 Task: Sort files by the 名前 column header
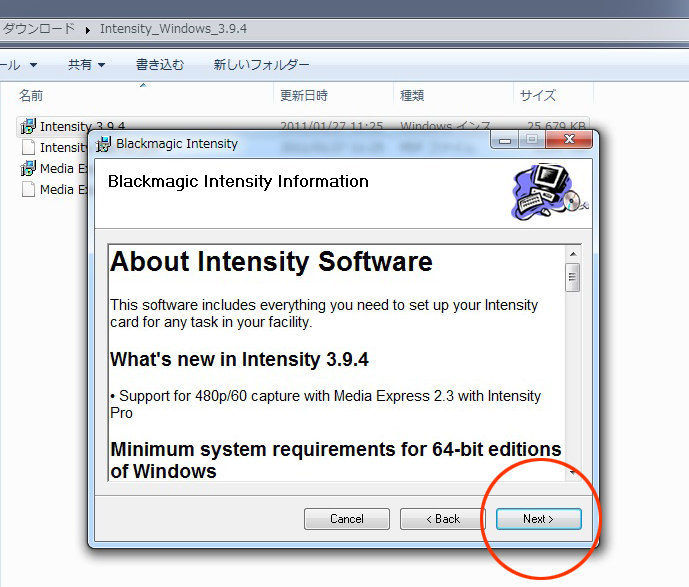143,95
